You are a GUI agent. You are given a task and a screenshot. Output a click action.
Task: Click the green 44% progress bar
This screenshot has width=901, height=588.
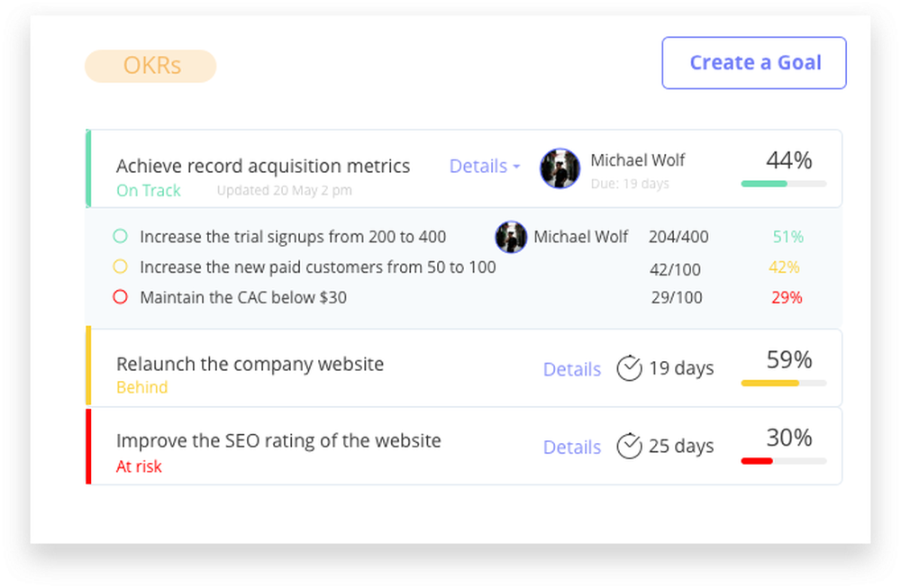[783, 184]
